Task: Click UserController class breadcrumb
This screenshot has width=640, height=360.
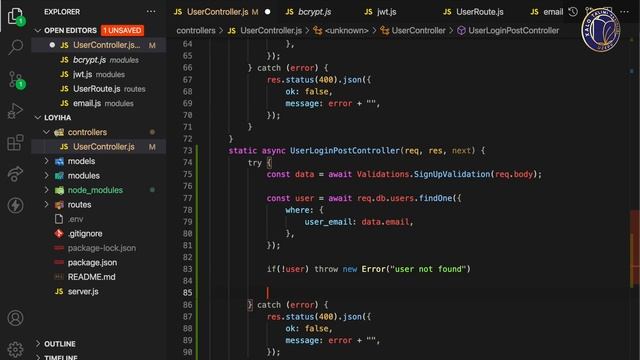Action: [413, 30]
